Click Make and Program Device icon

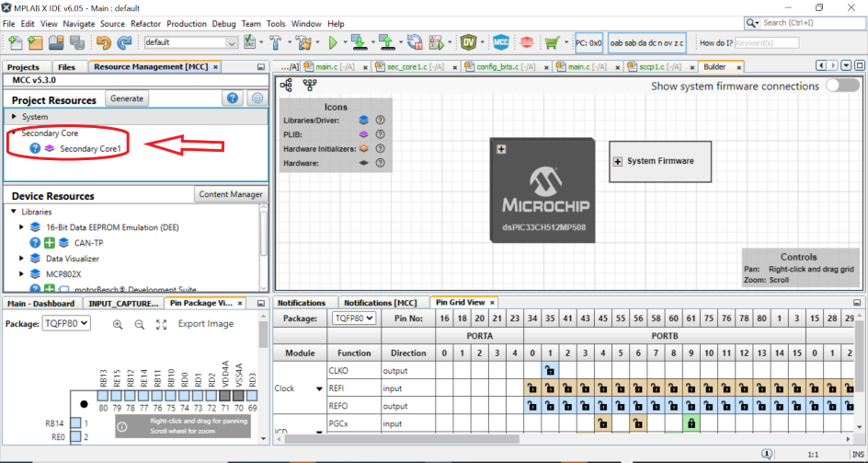pos(359,42)
